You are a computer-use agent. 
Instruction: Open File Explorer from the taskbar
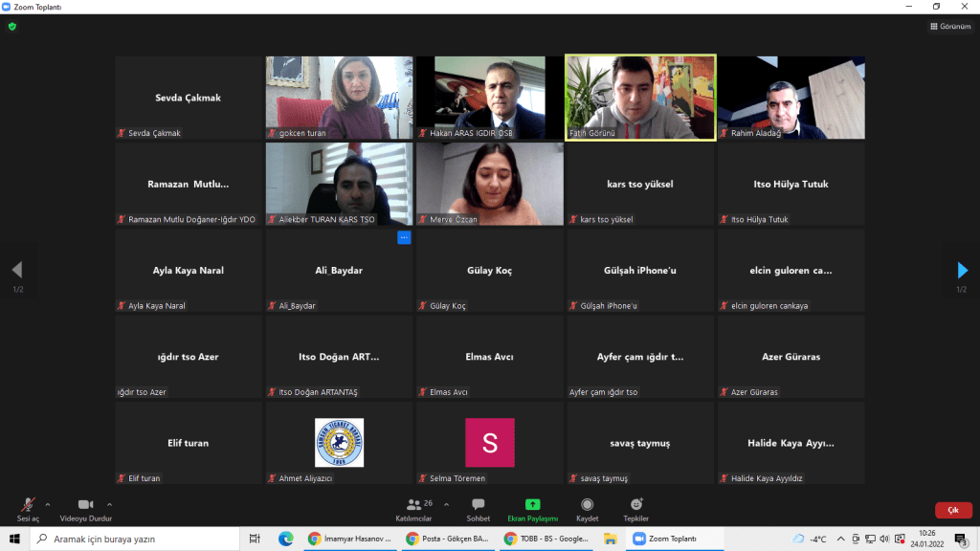click(x=610, y=539)
